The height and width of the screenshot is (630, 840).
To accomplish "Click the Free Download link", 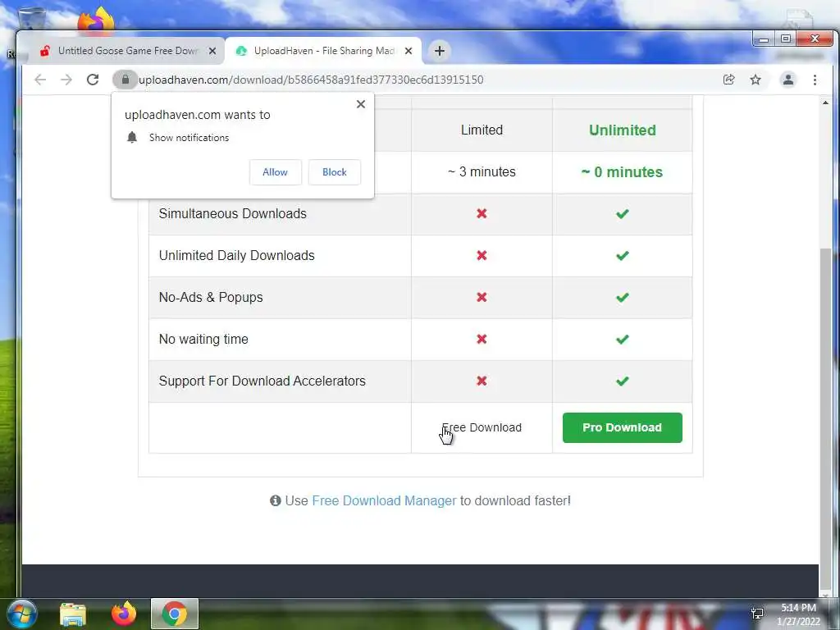I will pyautogui.click(x=482, y=427).
